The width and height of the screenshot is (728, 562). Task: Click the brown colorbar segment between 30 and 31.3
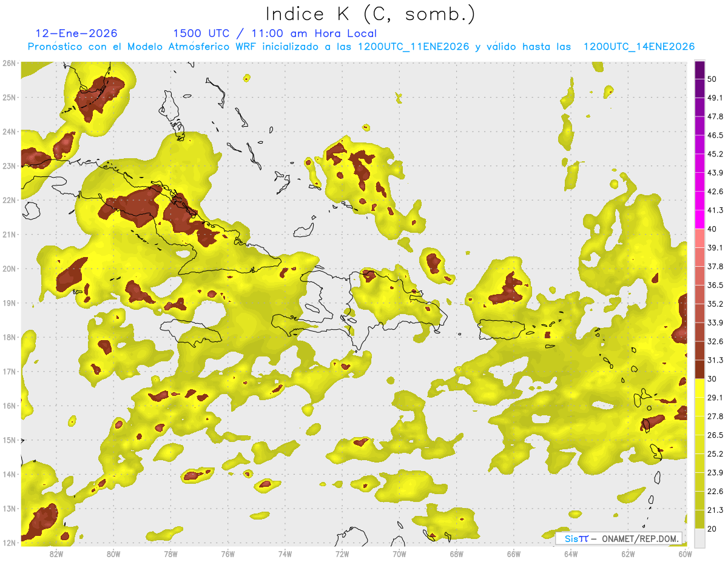tap(699, 369)
